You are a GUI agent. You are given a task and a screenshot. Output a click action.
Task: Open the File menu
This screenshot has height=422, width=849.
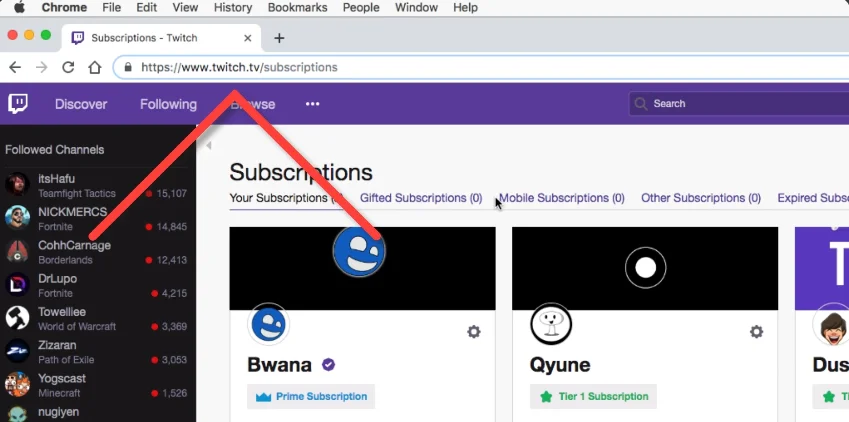(x=112, y=8)
